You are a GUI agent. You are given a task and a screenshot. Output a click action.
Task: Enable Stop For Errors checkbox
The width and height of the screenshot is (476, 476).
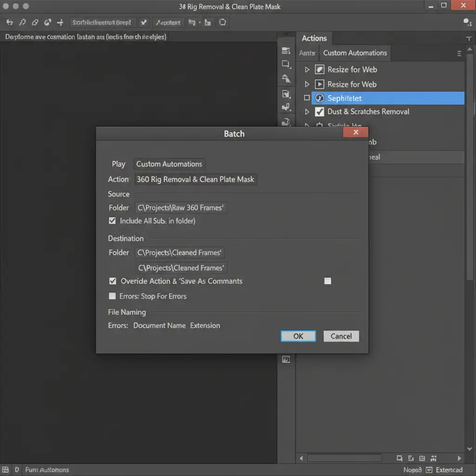pos(112,296)
